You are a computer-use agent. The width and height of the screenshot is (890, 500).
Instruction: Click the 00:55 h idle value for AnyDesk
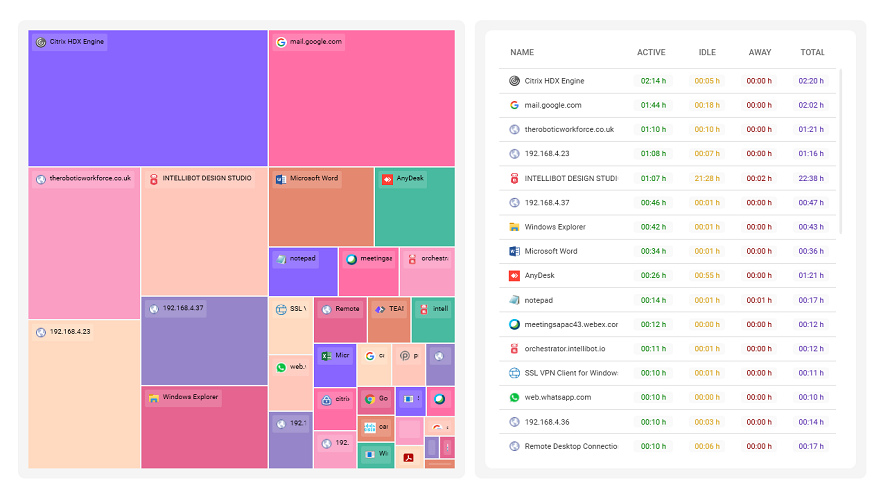point(707,275)
